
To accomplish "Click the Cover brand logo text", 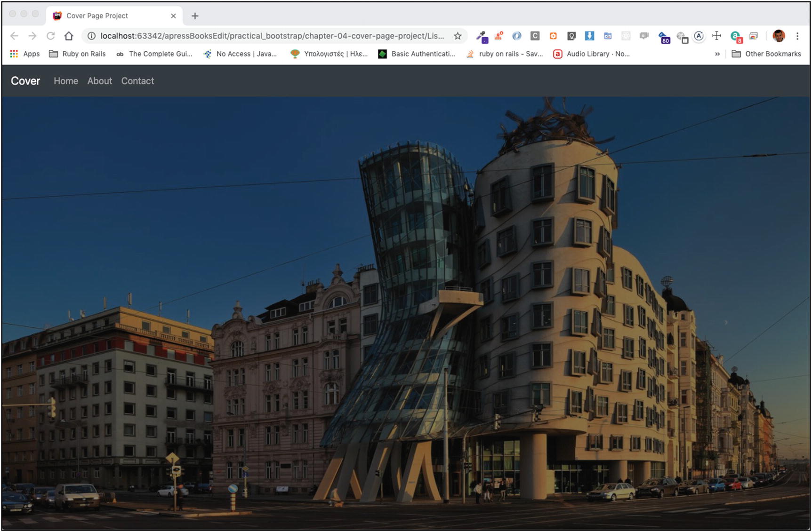I will click(x=25, y=81).
